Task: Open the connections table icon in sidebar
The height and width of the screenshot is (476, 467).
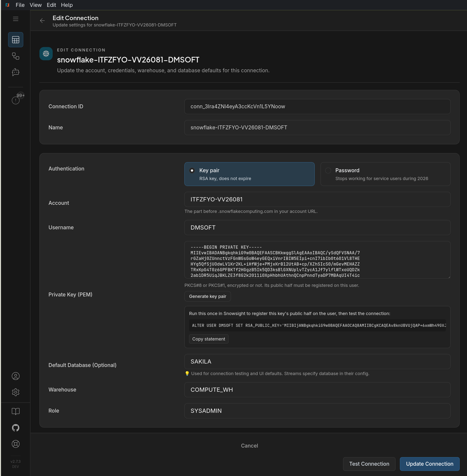Action: pos(16,40)
